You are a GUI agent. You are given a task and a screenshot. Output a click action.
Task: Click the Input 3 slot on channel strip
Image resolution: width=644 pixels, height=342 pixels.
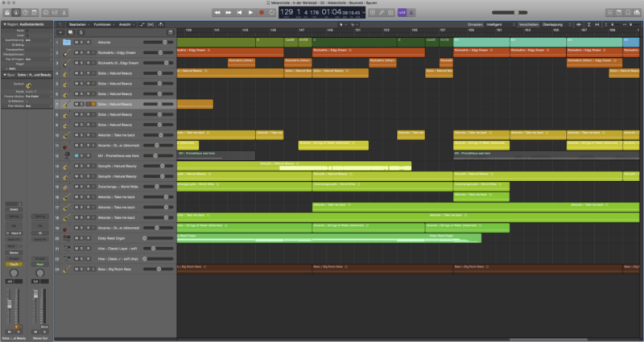pyautogui.click(x=14, y=233)
